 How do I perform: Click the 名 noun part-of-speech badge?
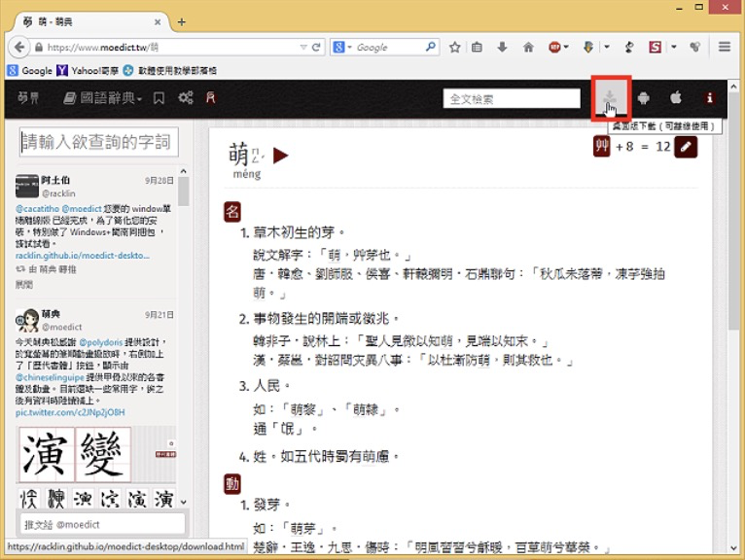pos(232,211)
